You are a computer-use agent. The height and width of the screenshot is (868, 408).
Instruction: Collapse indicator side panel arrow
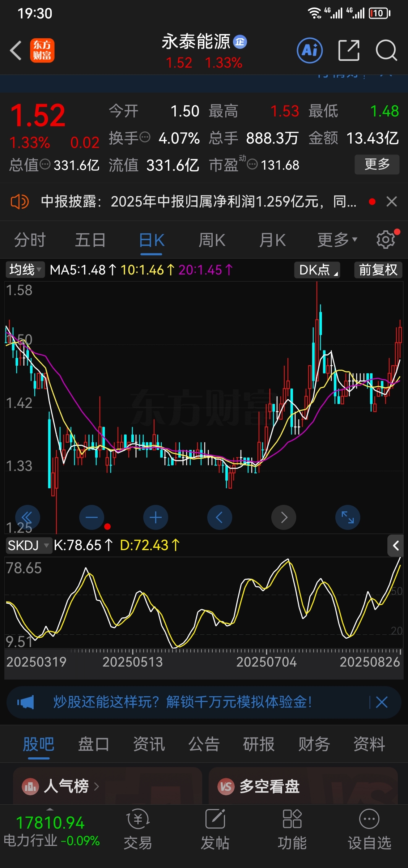click(395, 545)
